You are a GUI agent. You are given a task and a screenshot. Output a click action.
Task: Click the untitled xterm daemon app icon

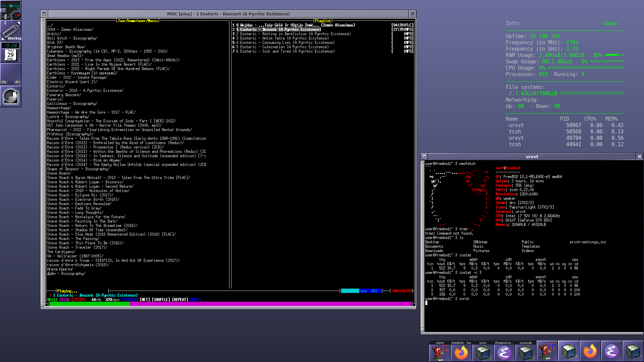click(x=547, y=351)
